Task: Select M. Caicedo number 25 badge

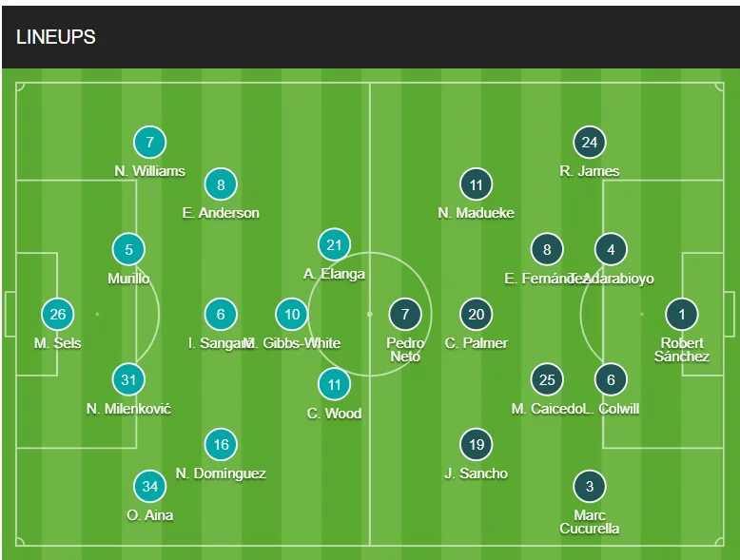Action: coord(547,379)
